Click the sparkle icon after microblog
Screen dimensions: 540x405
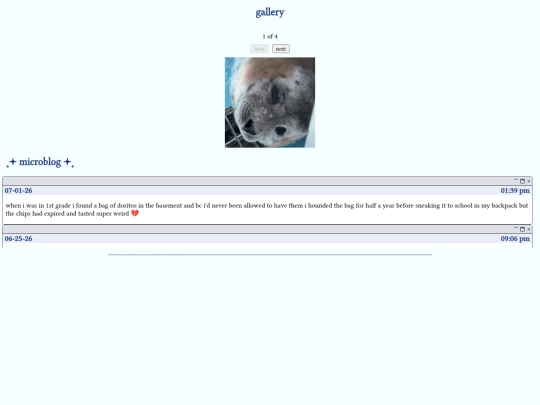[x=69, y=162]
